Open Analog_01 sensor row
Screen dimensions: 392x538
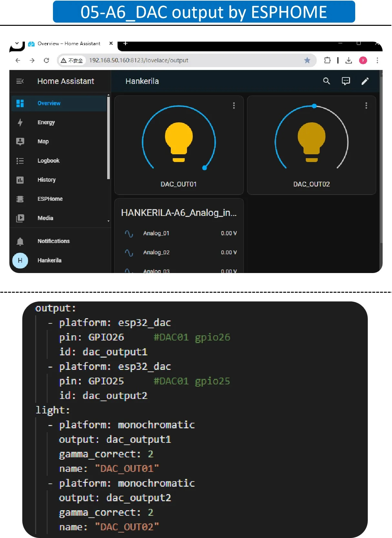[x=179, y=233]
